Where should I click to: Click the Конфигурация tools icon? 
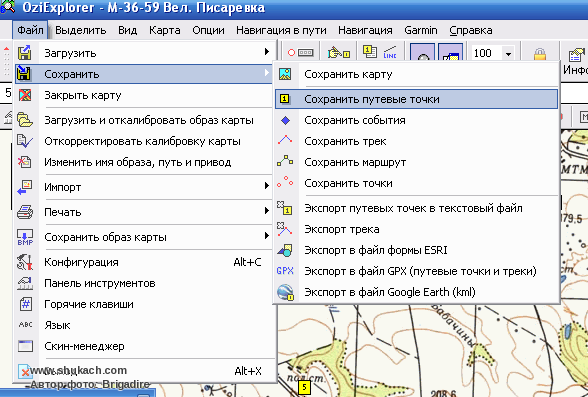[x=25, y=262]
